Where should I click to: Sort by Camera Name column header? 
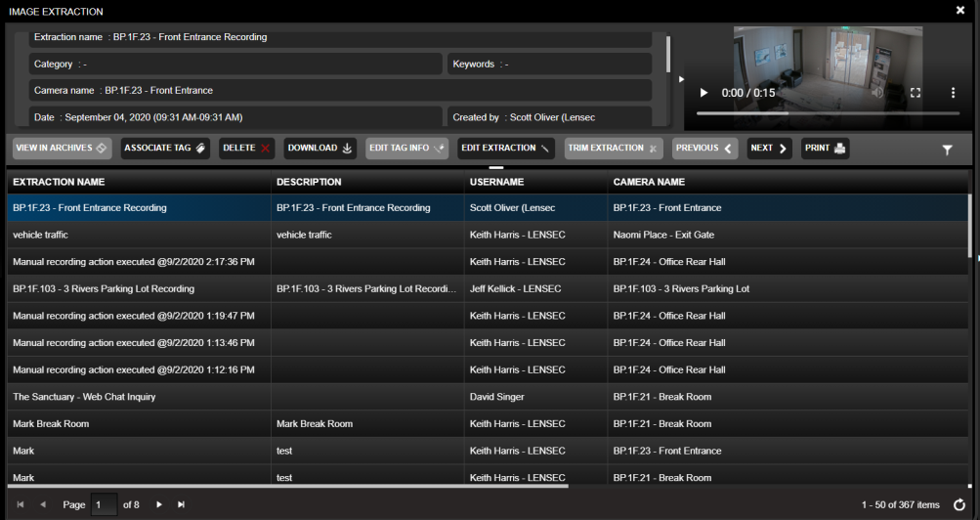649,182
